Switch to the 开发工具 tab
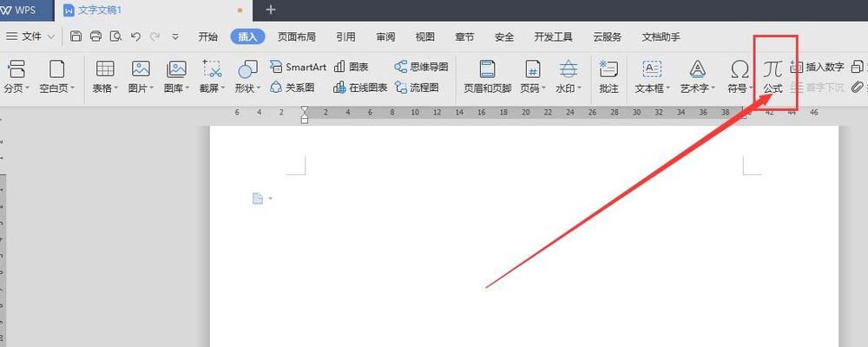Image resolution: width=868 pixels, height=347 pixels. click(554, 37)
